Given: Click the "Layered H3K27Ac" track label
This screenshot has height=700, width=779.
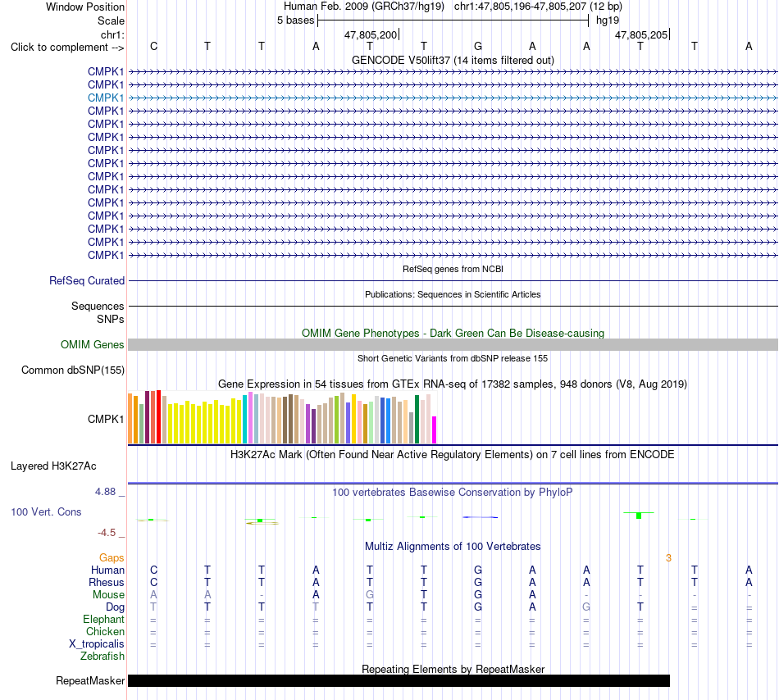Looking at the screenshot, I should pos(53,466).
